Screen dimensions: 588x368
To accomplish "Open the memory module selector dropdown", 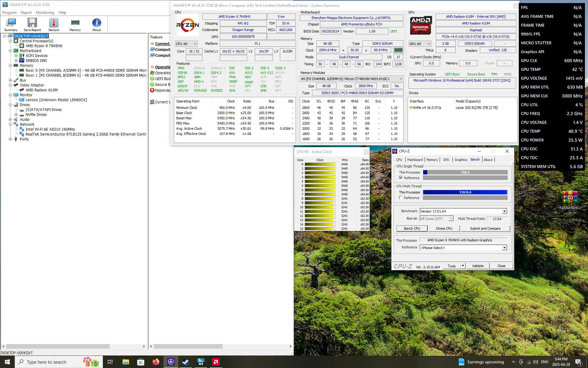I will tap(352, 79).
